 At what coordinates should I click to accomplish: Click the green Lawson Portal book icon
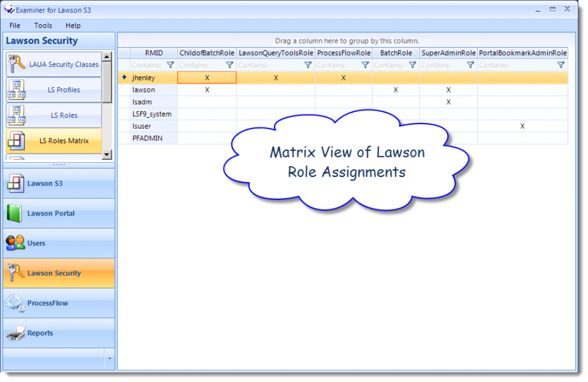coord(14,214)
